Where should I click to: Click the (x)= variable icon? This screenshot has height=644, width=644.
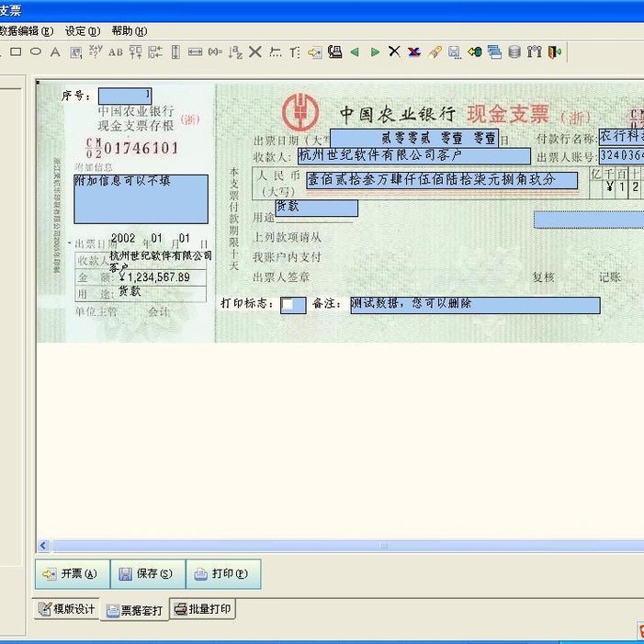coord(215,51)
